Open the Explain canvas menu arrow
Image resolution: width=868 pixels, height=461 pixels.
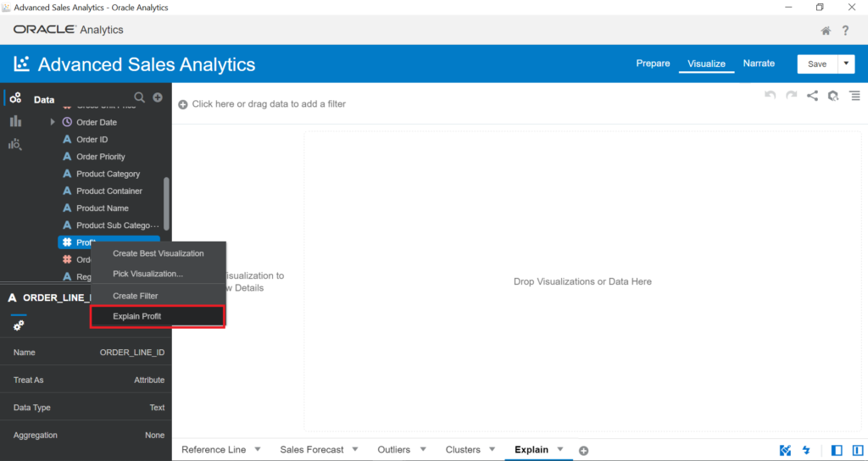[560, 449]
